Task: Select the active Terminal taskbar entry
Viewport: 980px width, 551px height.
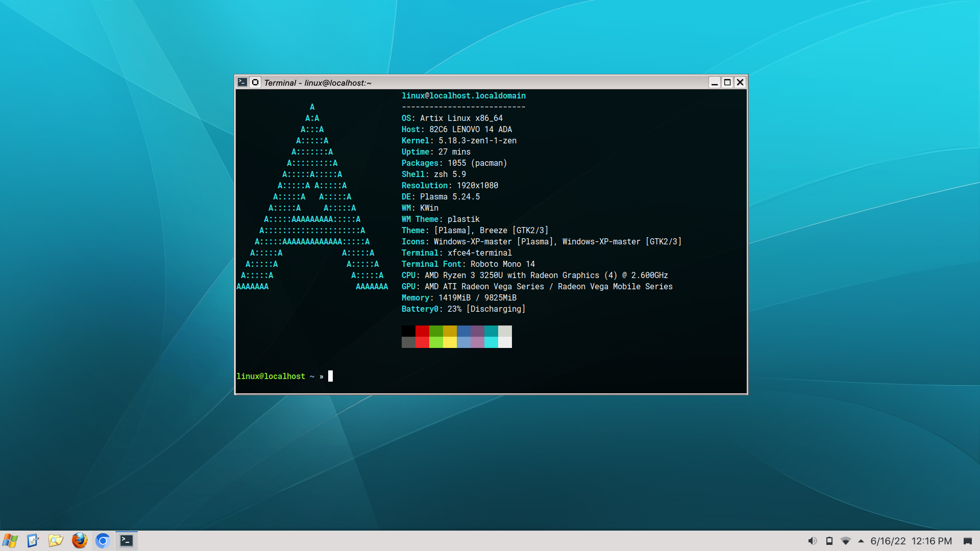Action: [x=127, y=541]
